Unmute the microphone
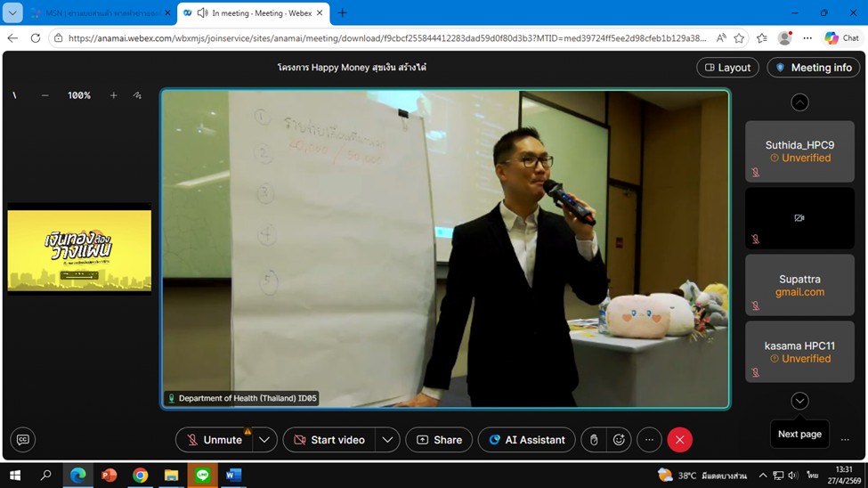 (214, 440)
